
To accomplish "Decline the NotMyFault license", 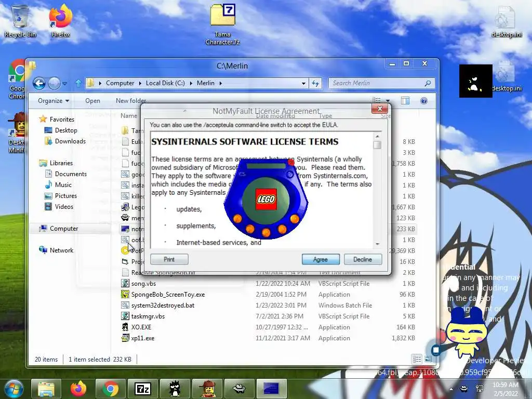I will pyautogui.click(x=363, y=259).
